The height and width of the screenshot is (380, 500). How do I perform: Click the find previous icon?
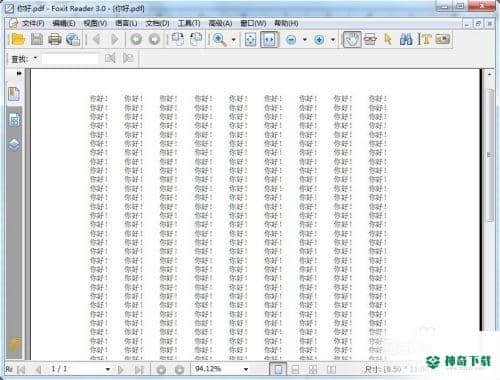pyautogui.click(x=110, y=58)
